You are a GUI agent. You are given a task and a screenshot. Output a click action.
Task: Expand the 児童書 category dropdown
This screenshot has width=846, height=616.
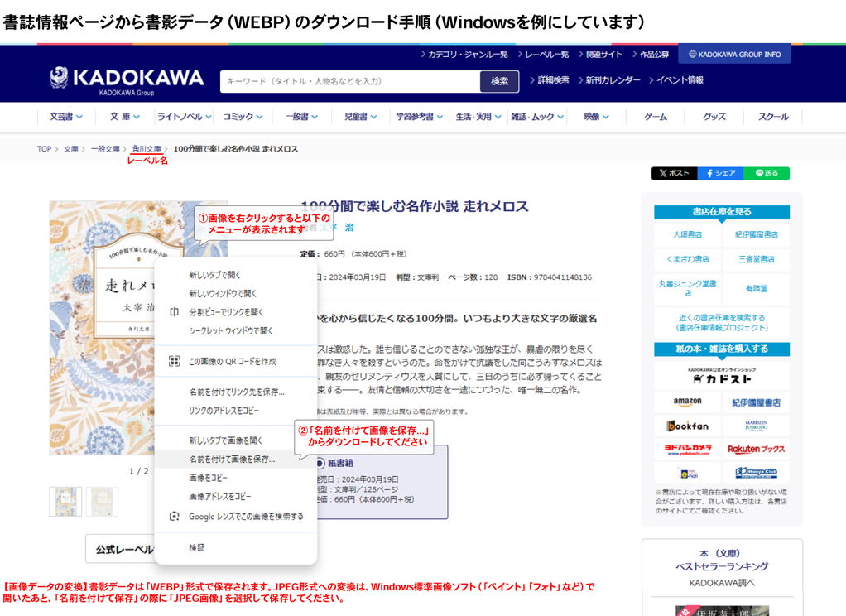[x=360, y=117]
